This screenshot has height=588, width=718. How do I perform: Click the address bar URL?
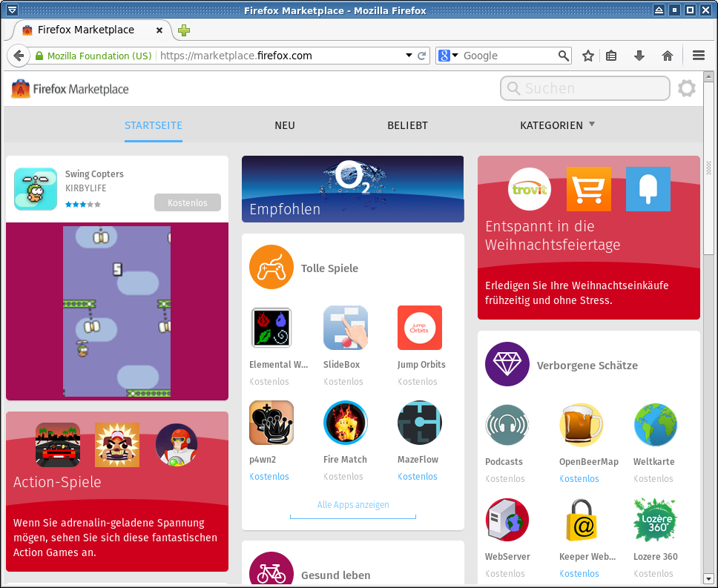(236, 56)
